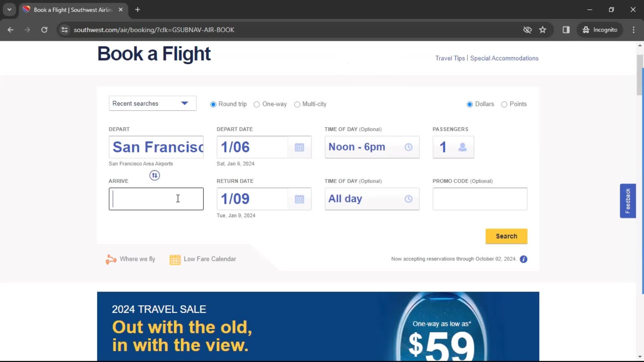Click the Travel Tips menu link

pos(449,58)
